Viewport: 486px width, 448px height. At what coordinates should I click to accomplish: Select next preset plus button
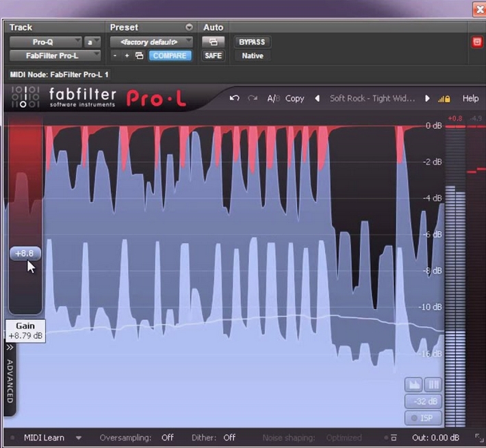click(127, 55)
